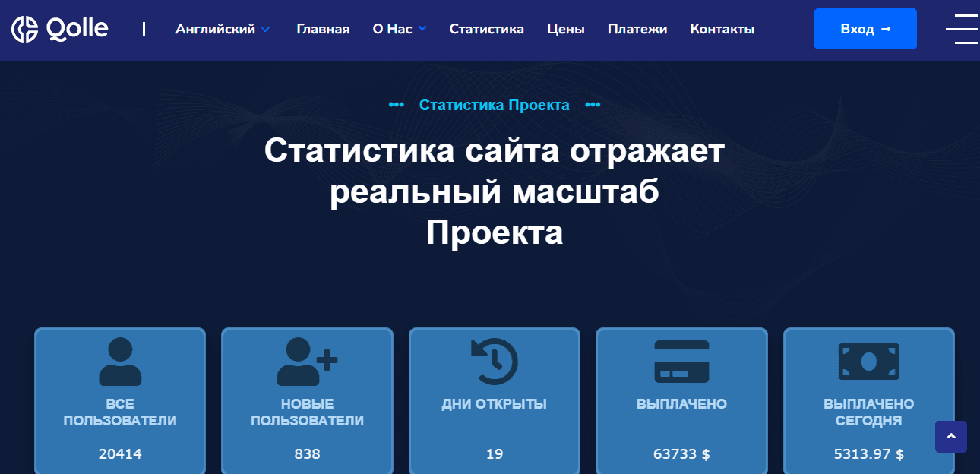Open the hamburger menu in the top-right corner
Screen dimensions: 980x474
coord(961,29)
